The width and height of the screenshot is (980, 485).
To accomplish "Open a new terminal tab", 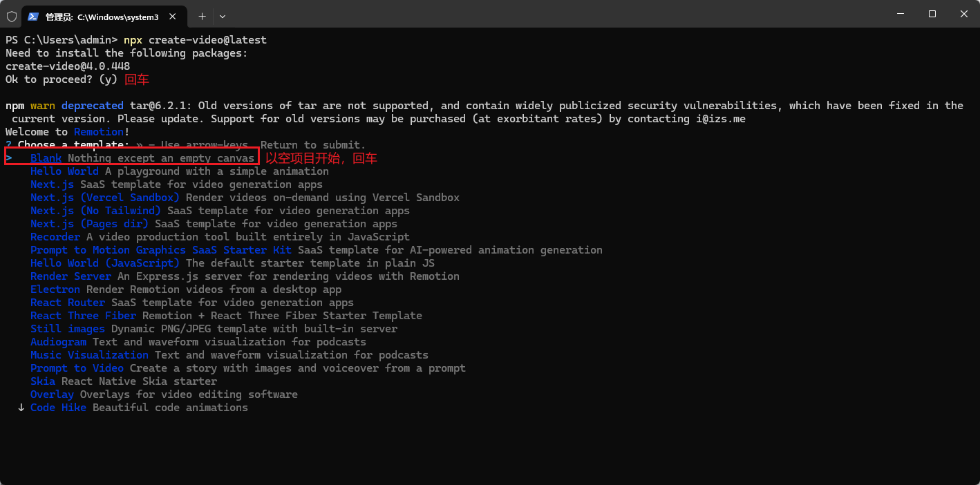I will click(x=202, y=16).
